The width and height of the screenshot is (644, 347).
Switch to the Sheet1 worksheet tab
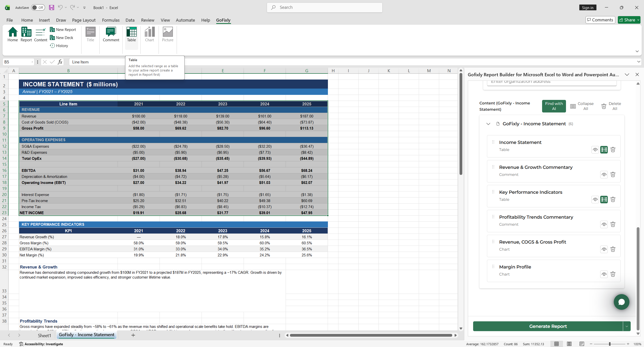tap(44, 335)
